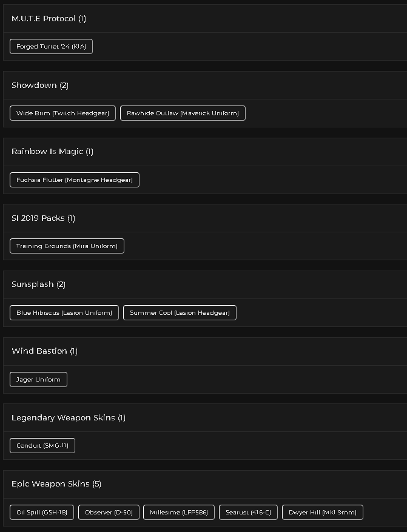The height and width of the screenshot is (532, 407).
Task: Select Training Grounds (Mira Uniform) tag
Action: (x=67, y=246)
